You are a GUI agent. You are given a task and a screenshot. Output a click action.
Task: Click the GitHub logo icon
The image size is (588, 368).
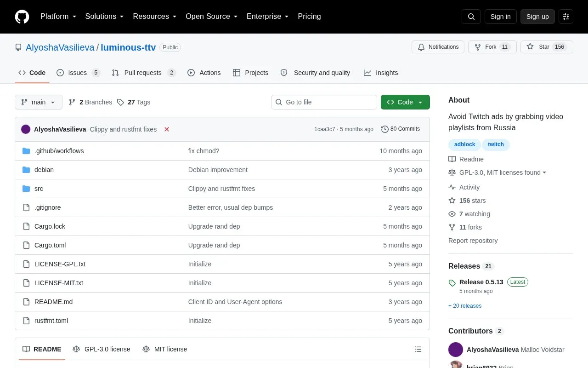tap(22, 17)
